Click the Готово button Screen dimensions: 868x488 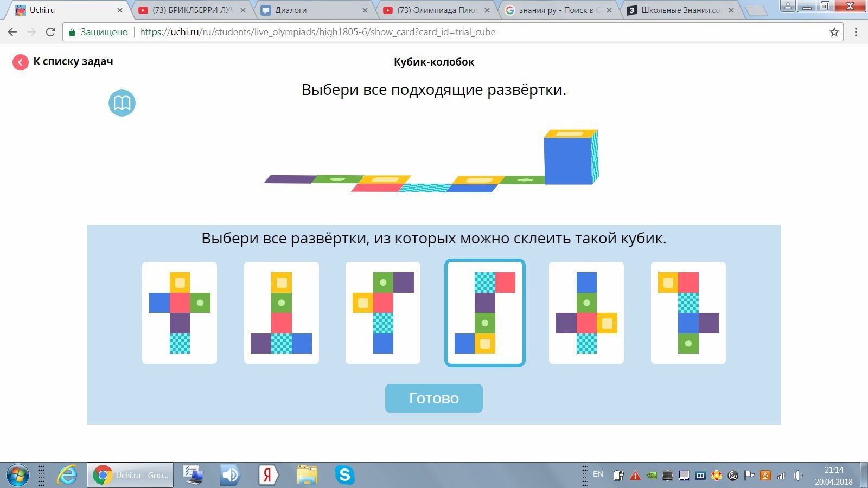[x=434, y=398]
